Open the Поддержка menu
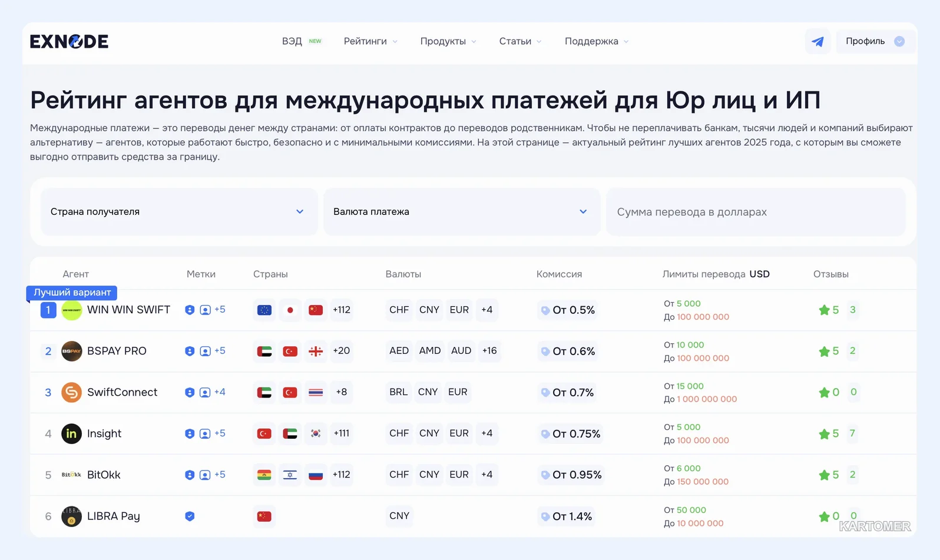Viewport: 940px width, 560px height. [597, 41]
